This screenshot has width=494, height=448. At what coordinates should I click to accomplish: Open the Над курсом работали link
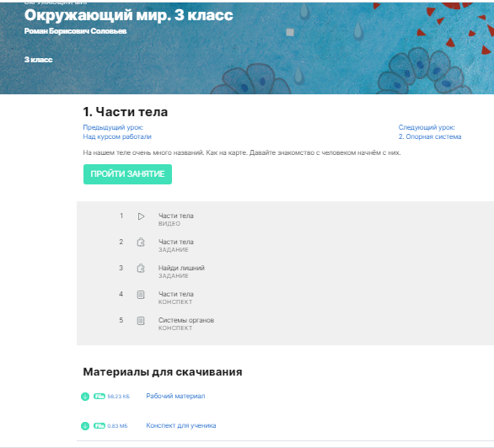[117, 136]
